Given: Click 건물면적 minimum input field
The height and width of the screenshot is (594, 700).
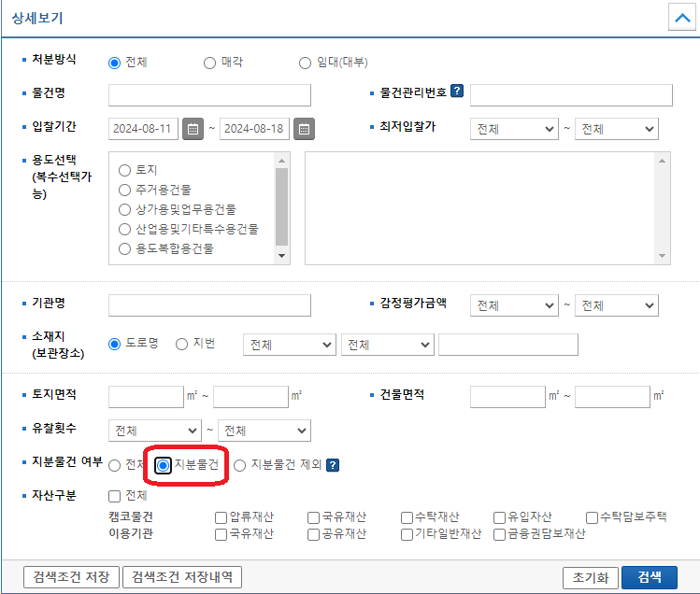Looking at the screenshot, I should 507,397.
